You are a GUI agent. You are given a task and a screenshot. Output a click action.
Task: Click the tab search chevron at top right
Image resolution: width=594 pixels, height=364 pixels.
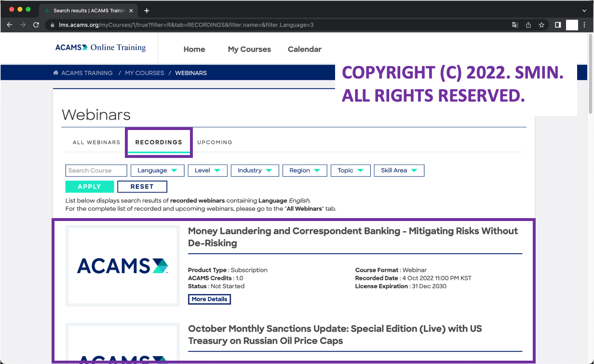tap(584, 11)
